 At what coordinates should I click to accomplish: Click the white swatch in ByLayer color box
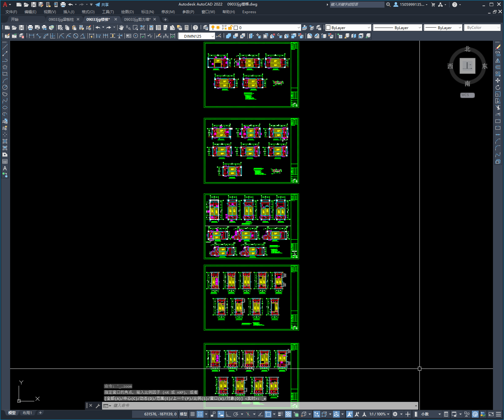328,28
